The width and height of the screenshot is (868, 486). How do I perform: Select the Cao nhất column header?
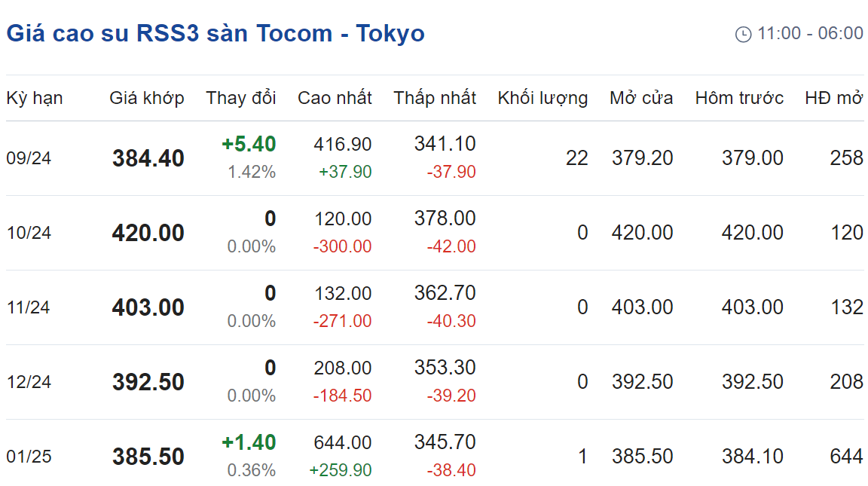pos(335,98)
